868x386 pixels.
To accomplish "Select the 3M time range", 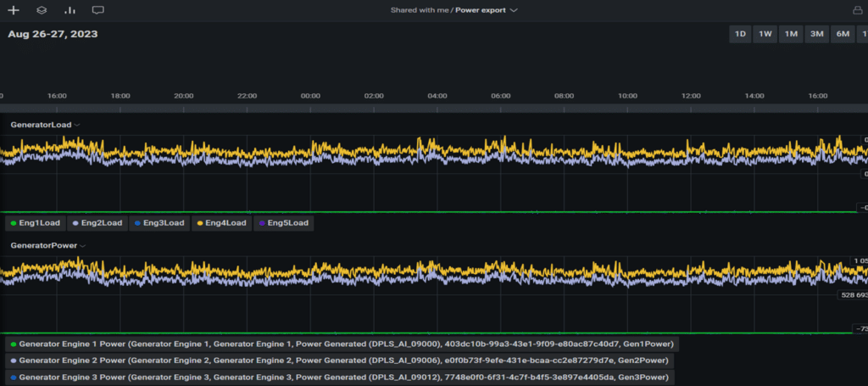I will click(817, 34).
